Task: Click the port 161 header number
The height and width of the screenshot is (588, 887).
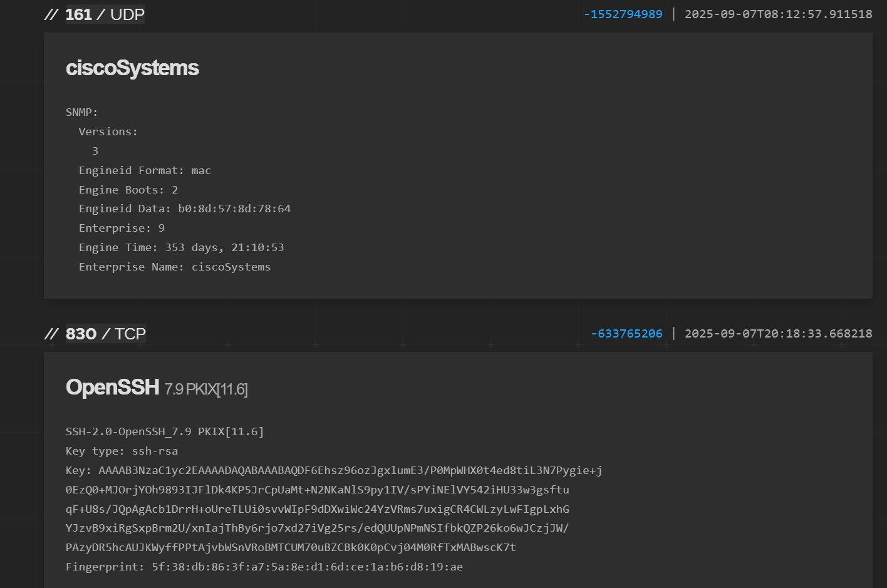Action: click(78, 14)
